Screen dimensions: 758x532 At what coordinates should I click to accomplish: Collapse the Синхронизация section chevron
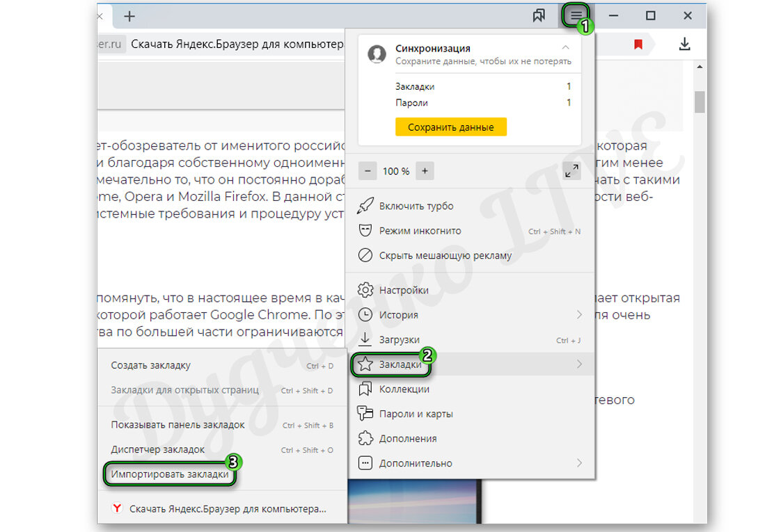566,47
